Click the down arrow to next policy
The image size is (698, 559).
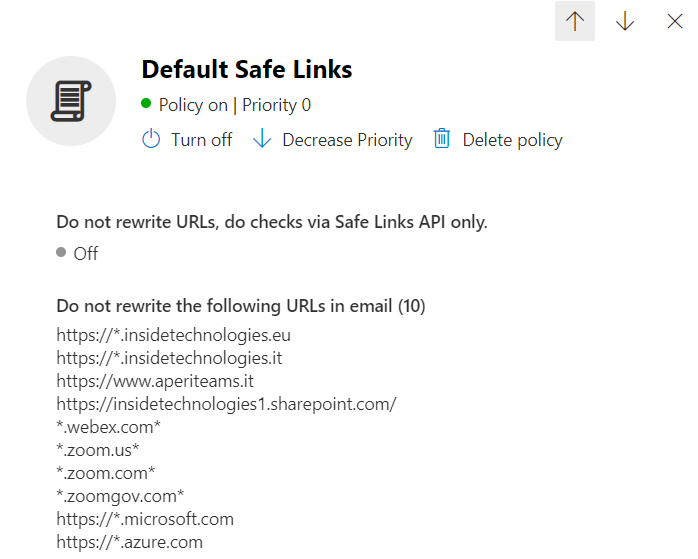625,21
